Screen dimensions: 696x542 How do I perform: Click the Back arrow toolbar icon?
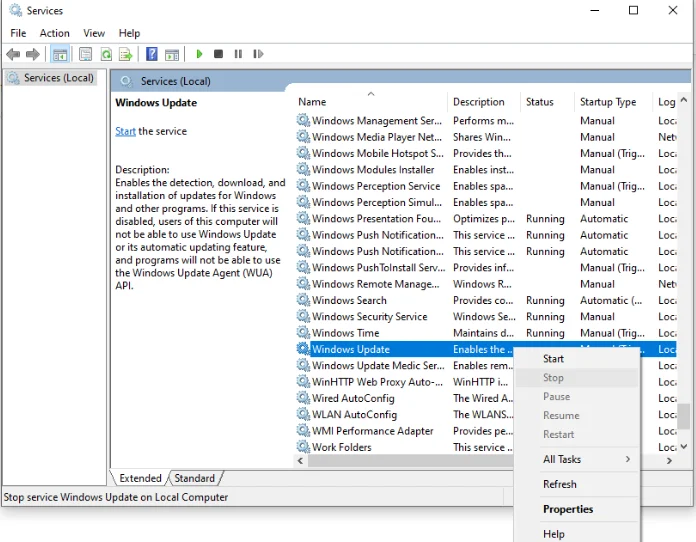[x=13, y=54]
